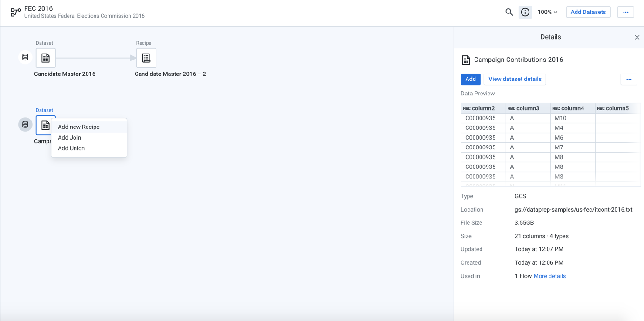This screenshot has height=321, width=644.
Task: Select the Campaign Contributions dataset node icon
Action: [x=45, y=125]
